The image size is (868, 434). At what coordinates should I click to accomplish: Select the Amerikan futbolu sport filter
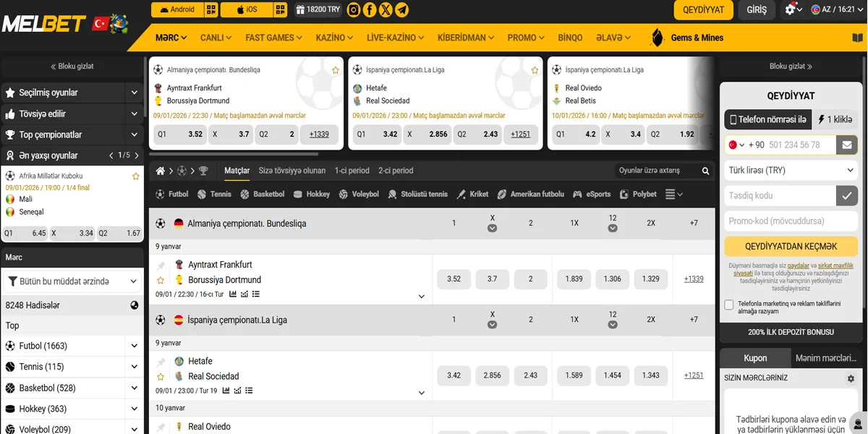(531, 194)
